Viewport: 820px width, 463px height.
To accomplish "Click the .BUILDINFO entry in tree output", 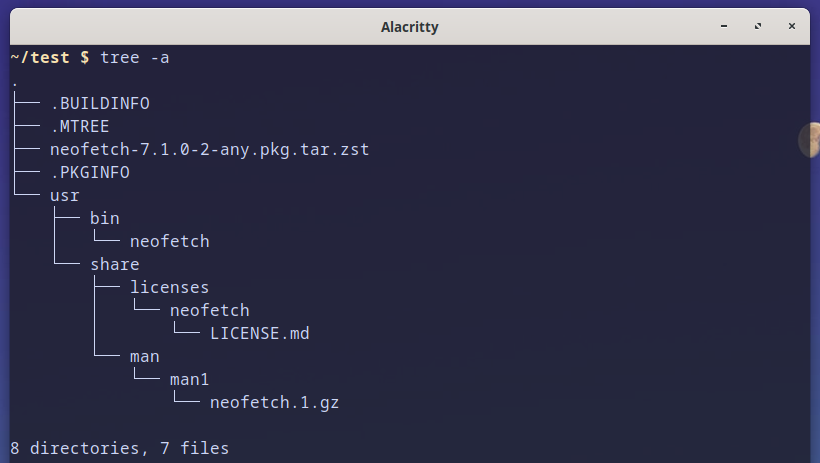I will [x=100, y=104].
